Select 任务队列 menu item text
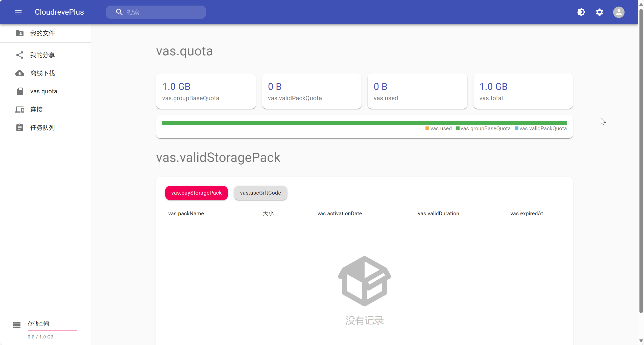Image resolution: width=644 pixels, height=345 pixels. click(42, 128)
